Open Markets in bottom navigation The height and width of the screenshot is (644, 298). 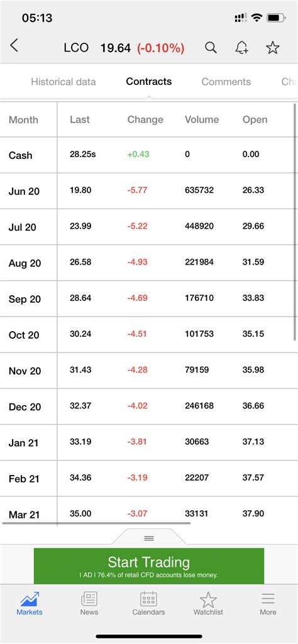pos(30,603)
